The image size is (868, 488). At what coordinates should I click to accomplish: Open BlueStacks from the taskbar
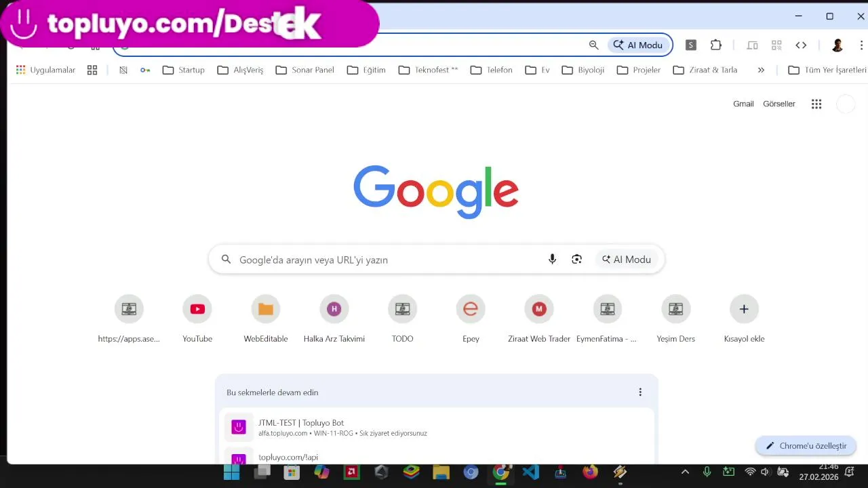(411, 472)
